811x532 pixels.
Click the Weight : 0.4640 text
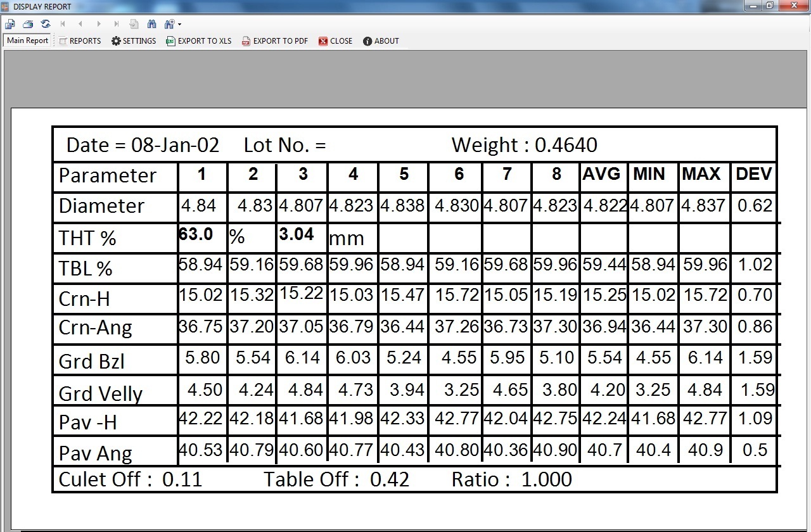(x=525, y=145)
